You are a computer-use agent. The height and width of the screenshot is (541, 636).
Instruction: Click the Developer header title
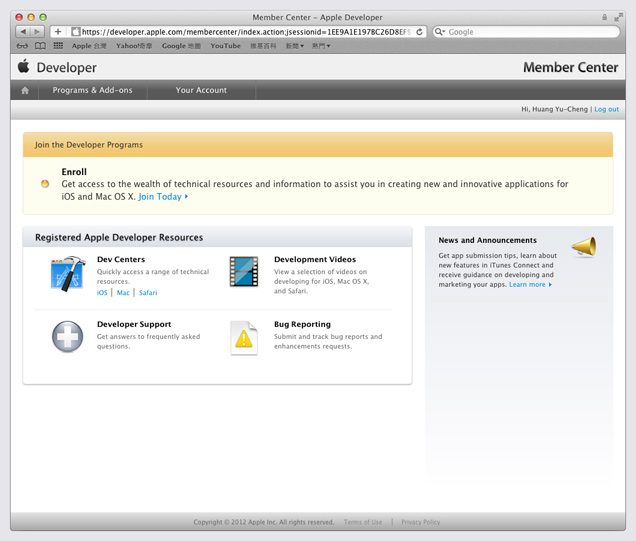(x=67, y=67)
